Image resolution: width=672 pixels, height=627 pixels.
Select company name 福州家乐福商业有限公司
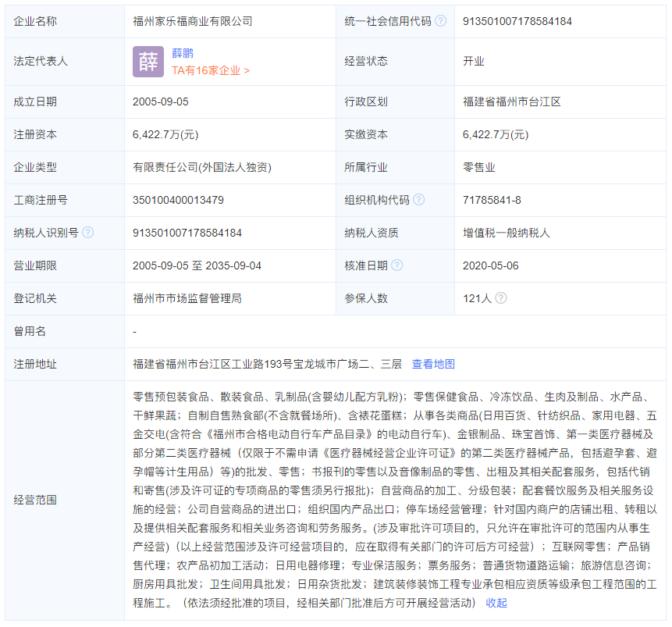point(193,21)
